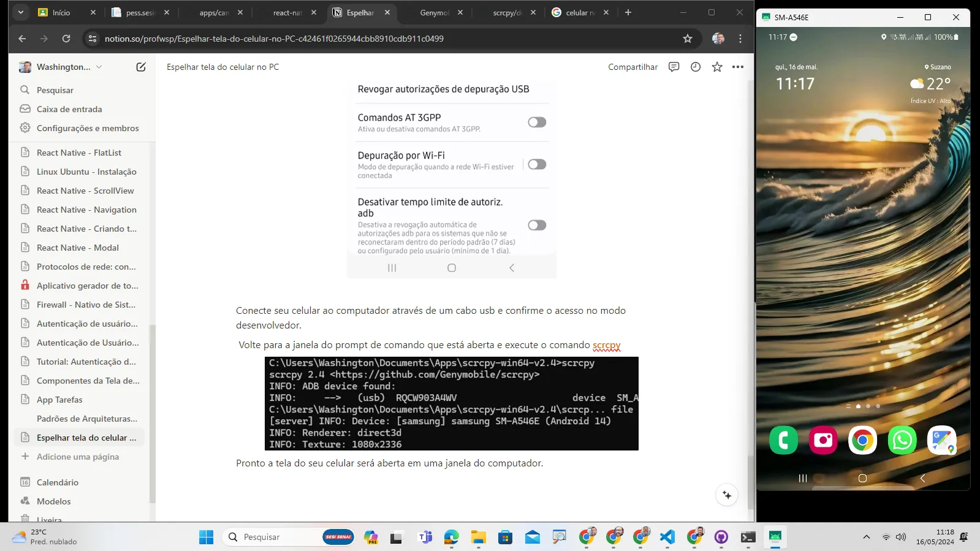980x551 pixels.
Task: Tap the phone camera app icon
Action: click(x=823, y=440)
